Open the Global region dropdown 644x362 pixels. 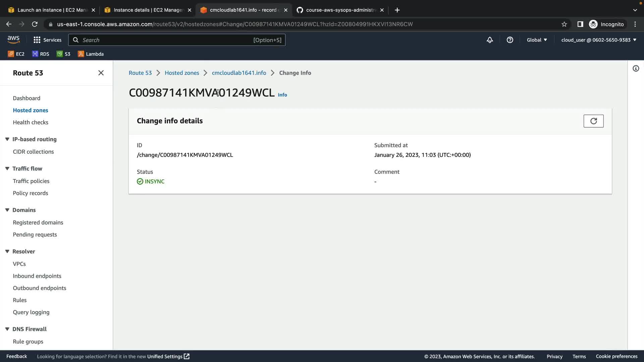(537, 40)
